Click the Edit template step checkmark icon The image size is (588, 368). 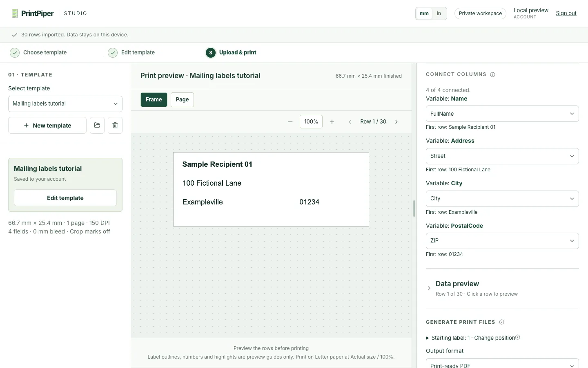tap(113, 53)
